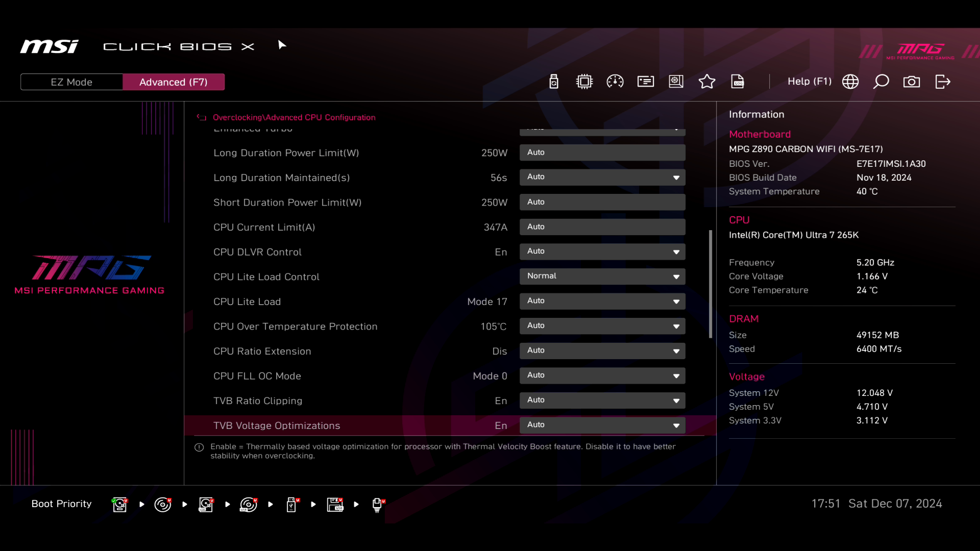
Task: Select Advanced (F7) mode
Action: [174, 82]
